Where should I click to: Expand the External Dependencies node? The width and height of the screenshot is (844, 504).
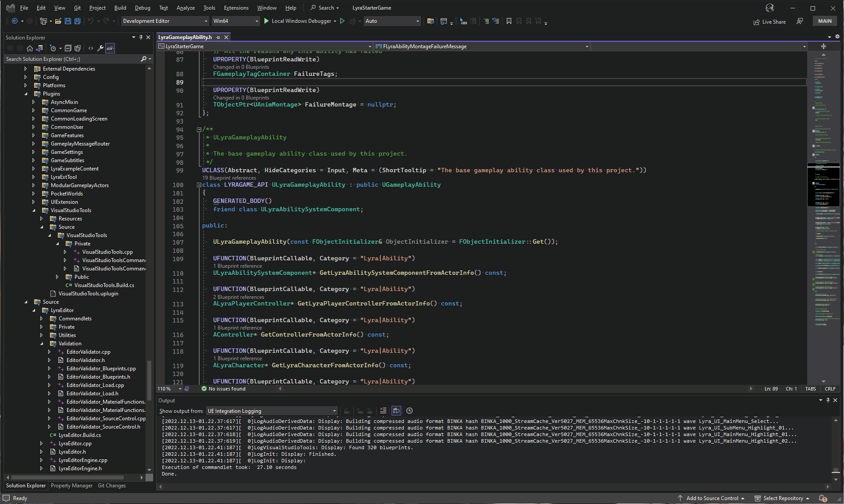[25, 68]
